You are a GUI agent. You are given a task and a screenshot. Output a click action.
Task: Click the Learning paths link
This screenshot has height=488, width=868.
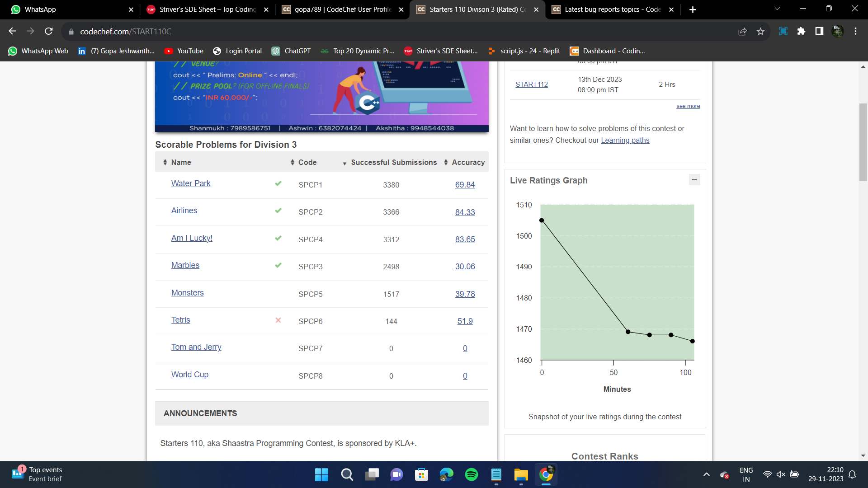[x=625, y=141]
